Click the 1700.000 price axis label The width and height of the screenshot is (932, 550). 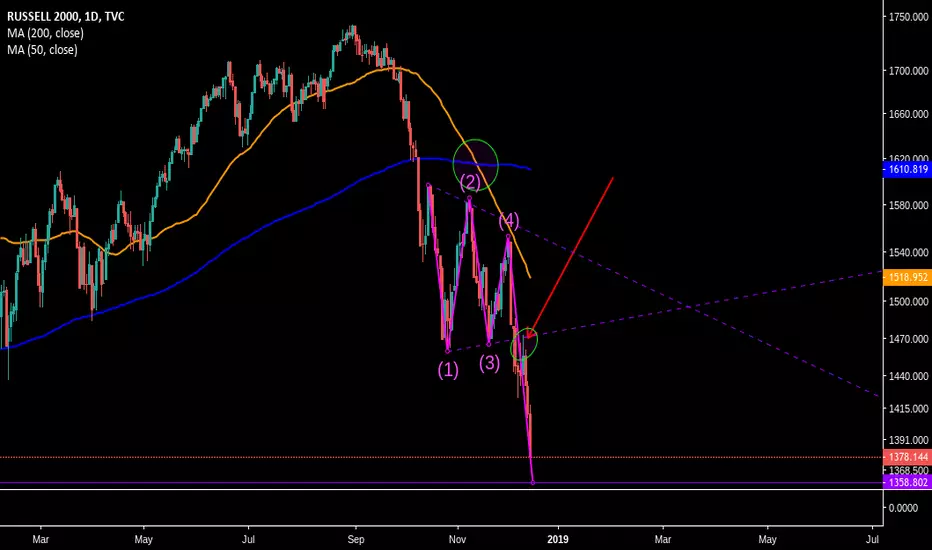tap(908, 71)
